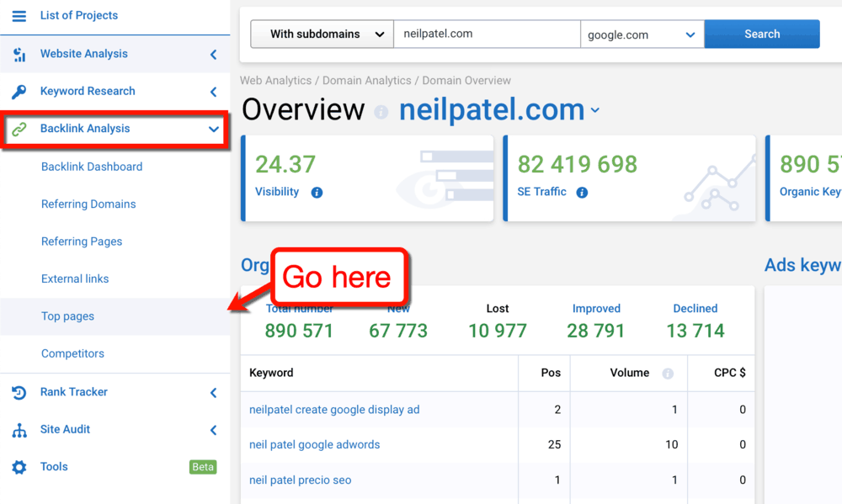Click inside the neilpatel.com domain input field
This screenshot has width=842, height=504.
487,34
